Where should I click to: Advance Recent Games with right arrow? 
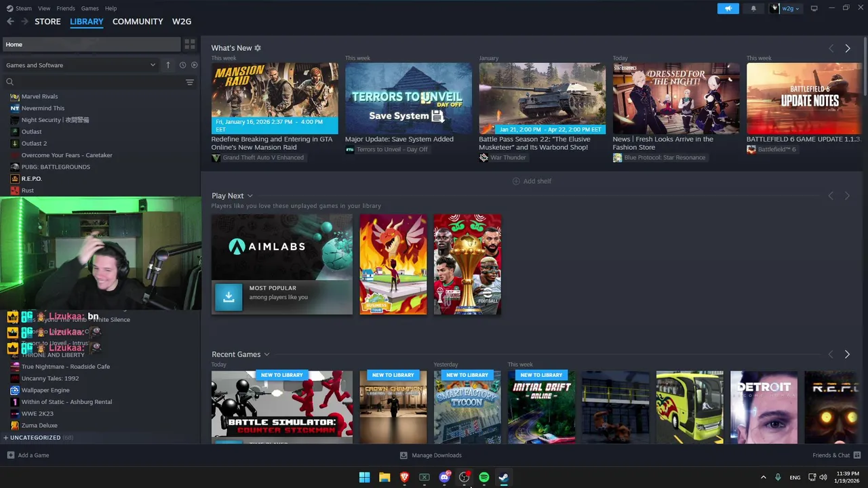point(847,354)
